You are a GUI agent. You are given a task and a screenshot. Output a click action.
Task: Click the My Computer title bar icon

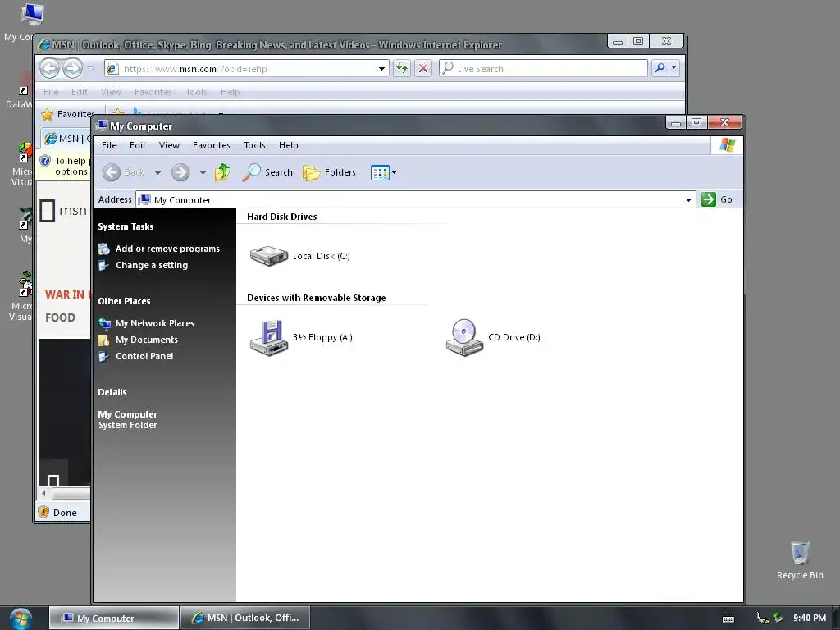(103, 126)
